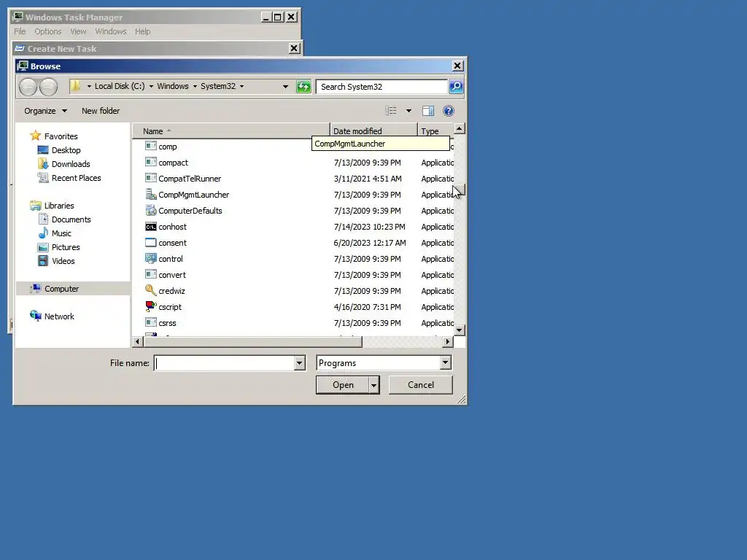The image size is (747, 560).
Task: Sort by the Type column header
Action: coord(436,131)
